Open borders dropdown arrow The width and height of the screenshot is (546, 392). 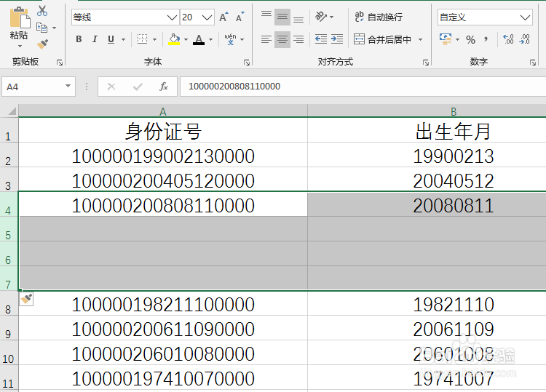point(154,40)
